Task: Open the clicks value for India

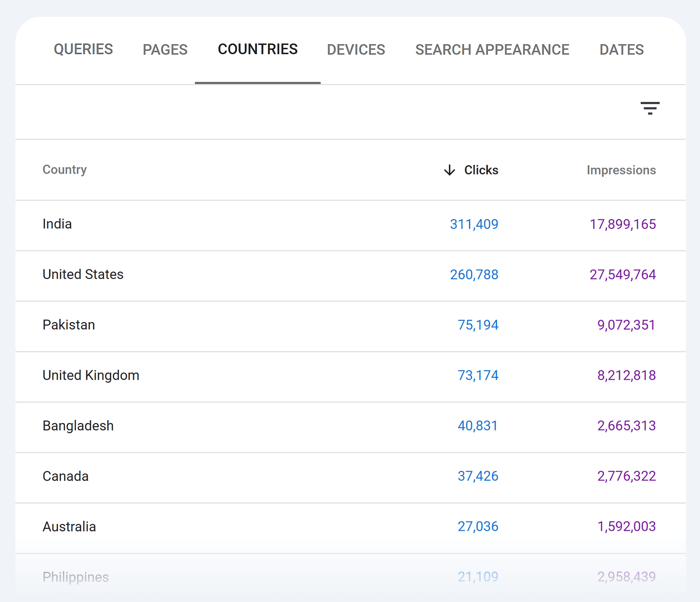Action: 474,224
